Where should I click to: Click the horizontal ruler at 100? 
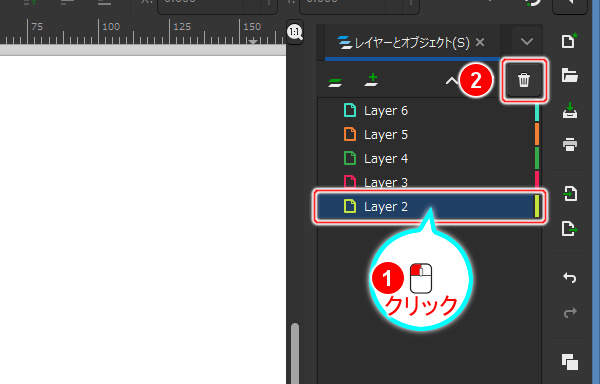[111, 27]
